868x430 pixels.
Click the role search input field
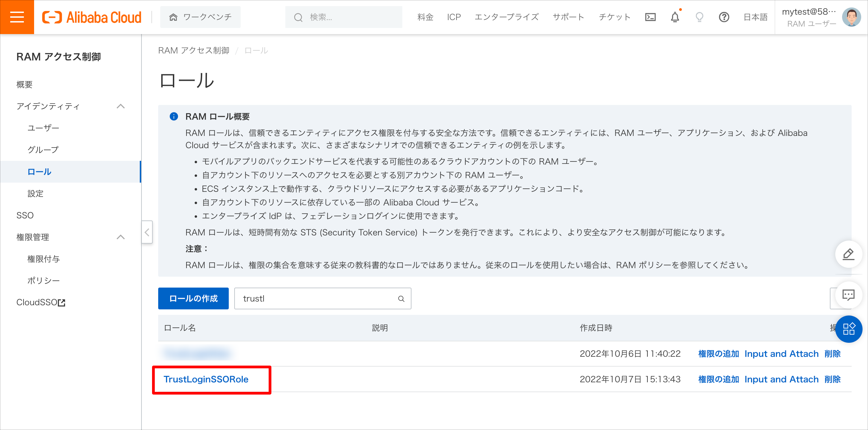click(323, 298)
